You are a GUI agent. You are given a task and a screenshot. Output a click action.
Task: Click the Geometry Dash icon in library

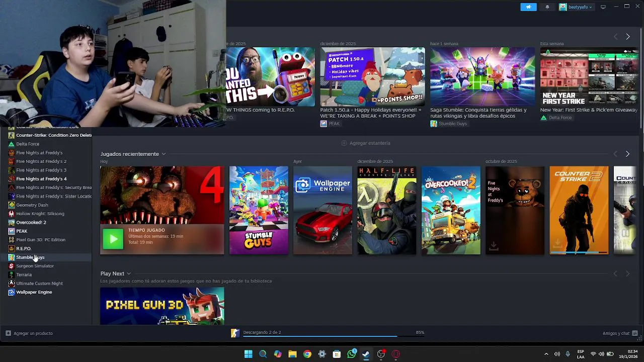click(11, 205)
